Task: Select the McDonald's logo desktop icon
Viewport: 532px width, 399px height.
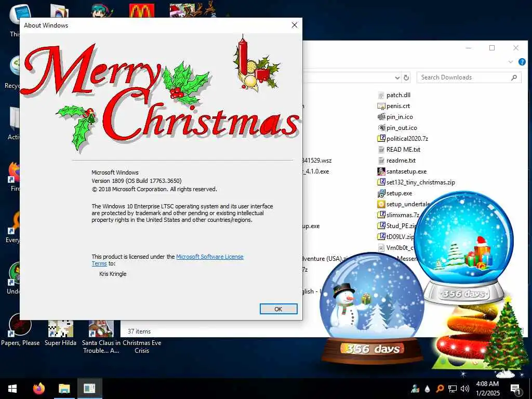Action: pyautogui.click(x=142, y=10)
